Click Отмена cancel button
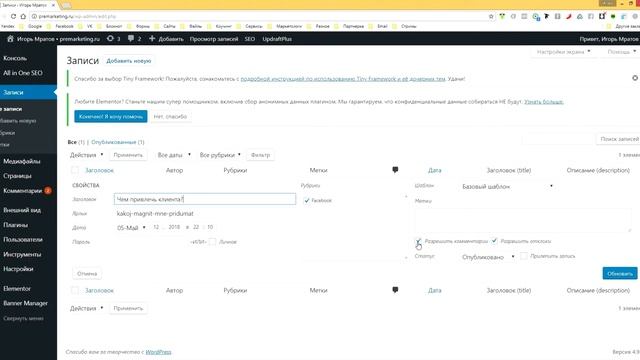Image resolution: width=640 pixels, height=360 pixels. click(87, 273)
